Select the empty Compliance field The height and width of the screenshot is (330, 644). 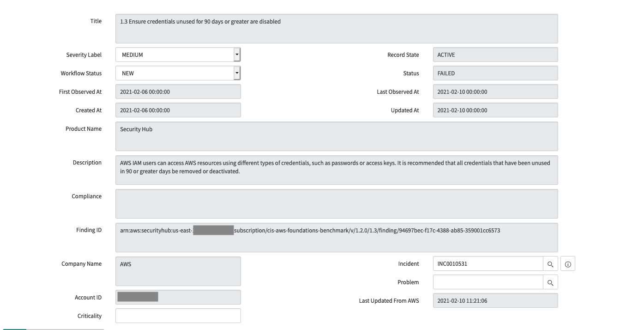pyautogui.click(x=336, y=203)
